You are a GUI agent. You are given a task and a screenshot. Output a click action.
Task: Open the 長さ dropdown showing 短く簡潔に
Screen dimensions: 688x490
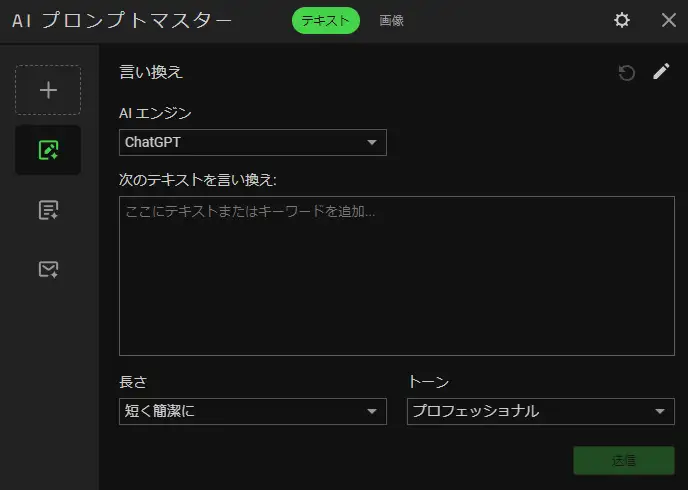click(253, 411)
